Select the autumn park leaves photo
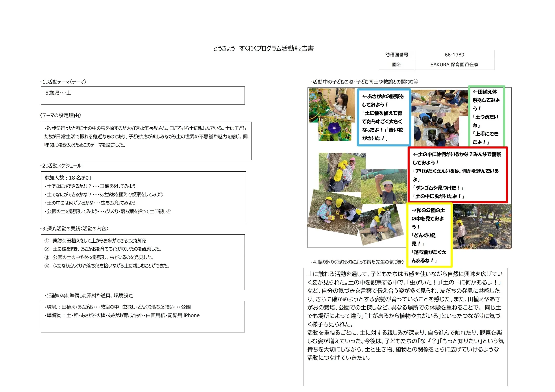Viewport: 555px width, 392px height. click(x=482, y=226)
